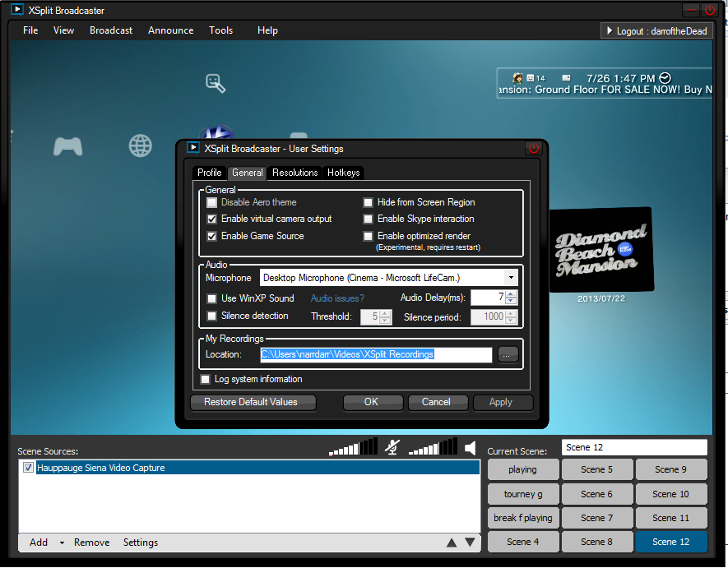
Task: Switch to the playing scene
Action: pyautogui.click(x=523, y=469)
